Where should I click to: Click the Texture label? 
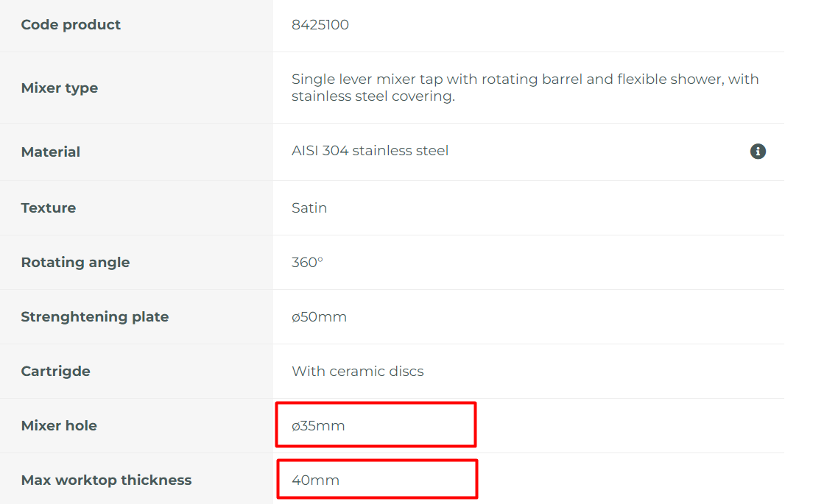[49, 207]
